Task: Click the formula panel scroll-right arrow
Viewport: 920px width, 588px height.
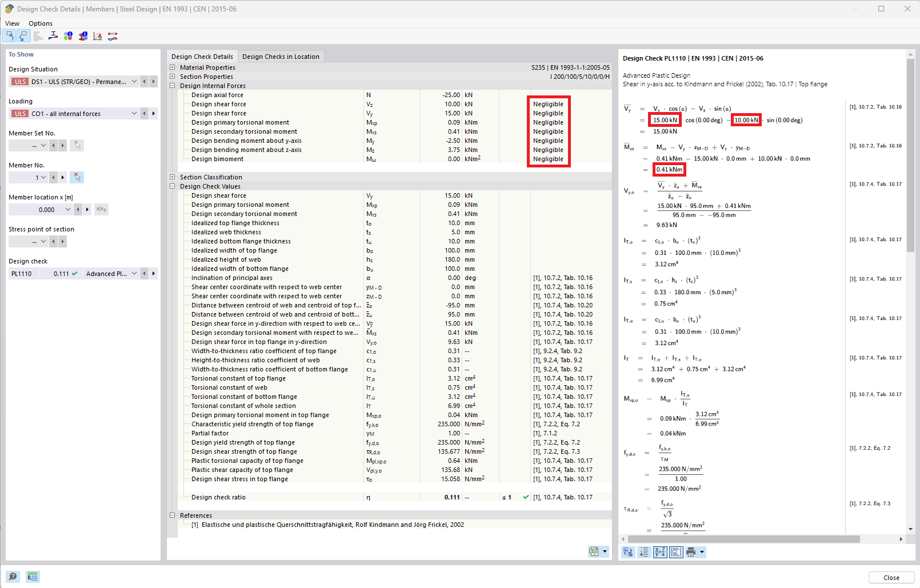Action: pos(901,539)
